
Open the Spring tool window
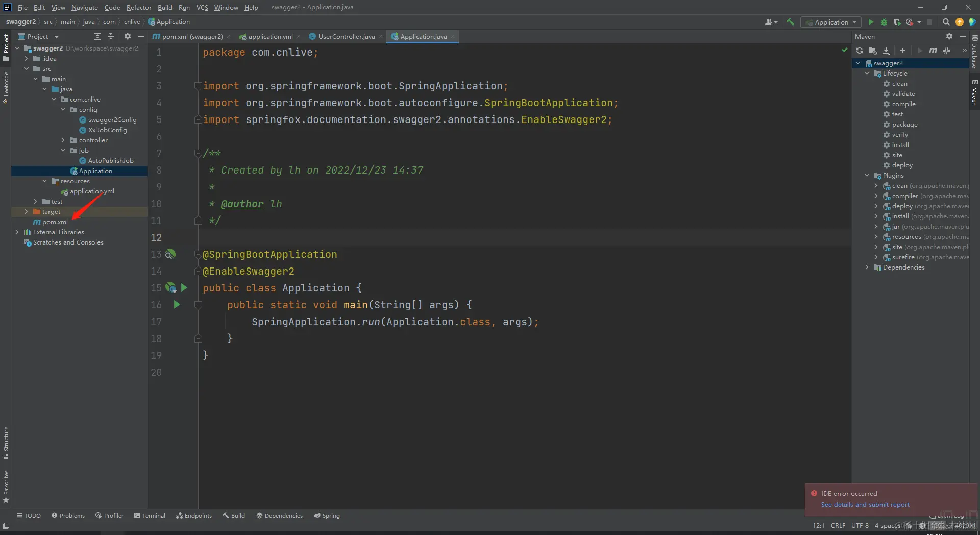327,516
